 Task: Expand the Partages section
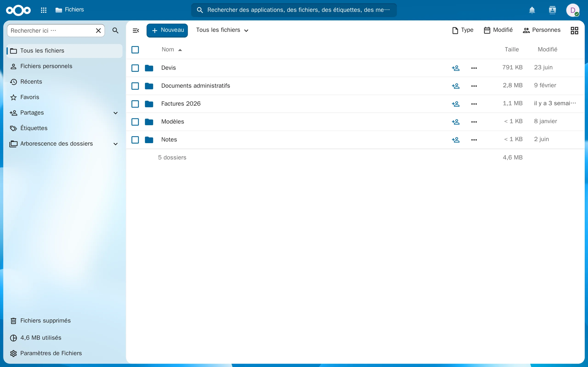(x=116, y=113)
